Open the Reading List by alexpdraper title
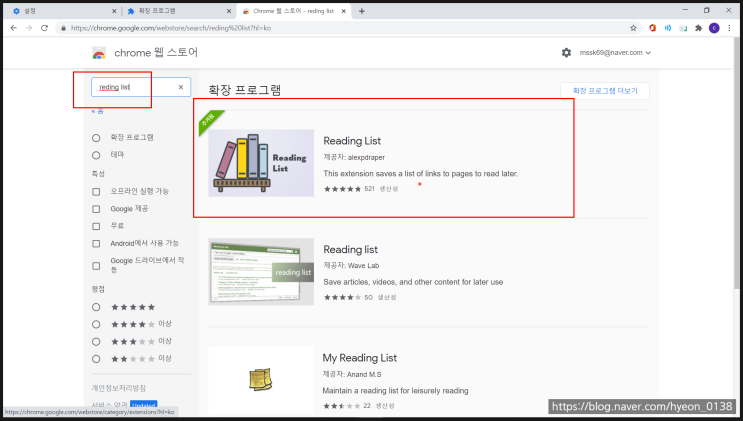 coord(352,141)
